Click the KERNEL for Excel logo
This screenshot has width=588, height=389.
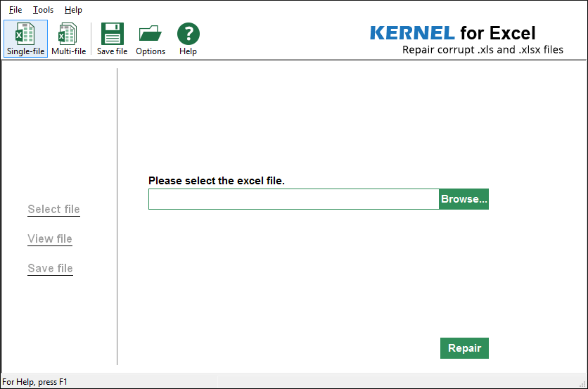coord(452,33)
